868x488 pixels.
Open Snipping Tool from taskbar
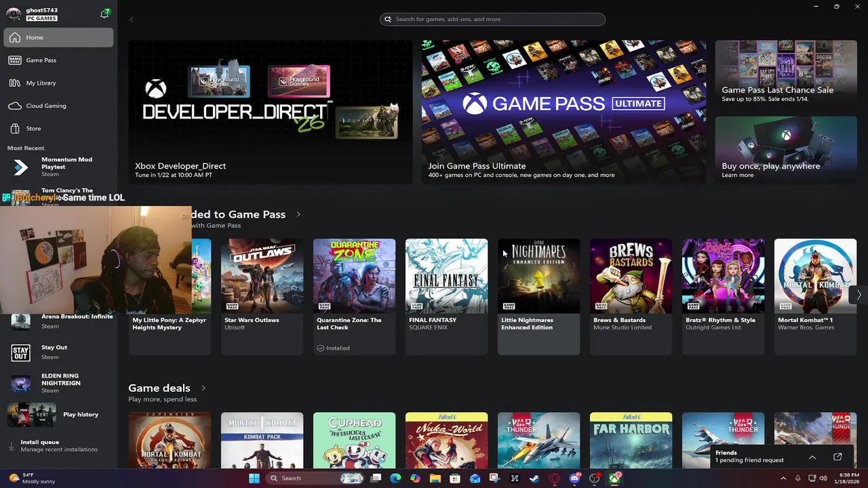[495, 478]
